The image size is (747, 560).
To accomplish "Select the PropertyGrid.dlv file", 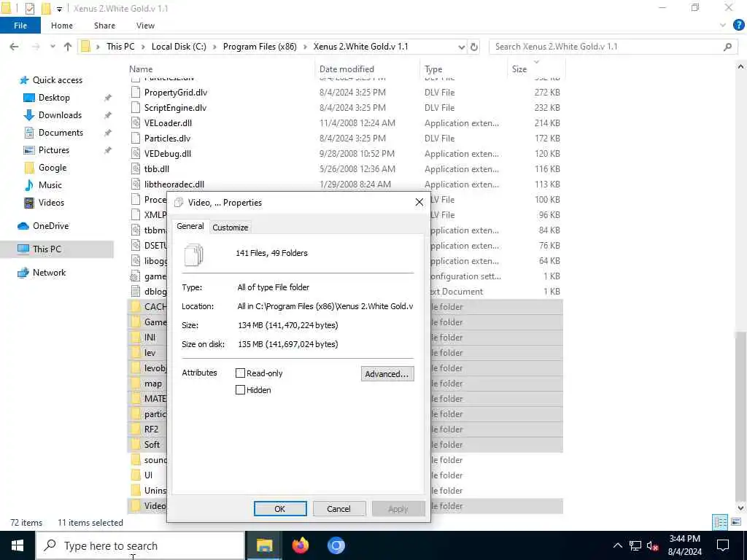I will click(175, 93).
